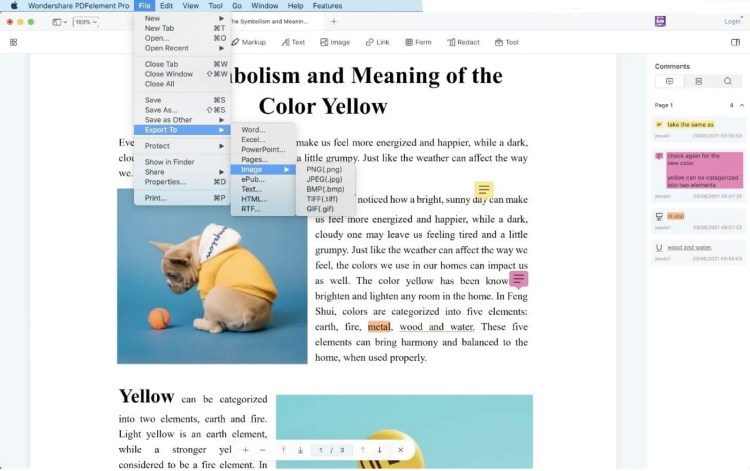The height and width of the screenshot is (471, 750).
Task: Expand the Protect submenu
Action: tap(182, 146)
